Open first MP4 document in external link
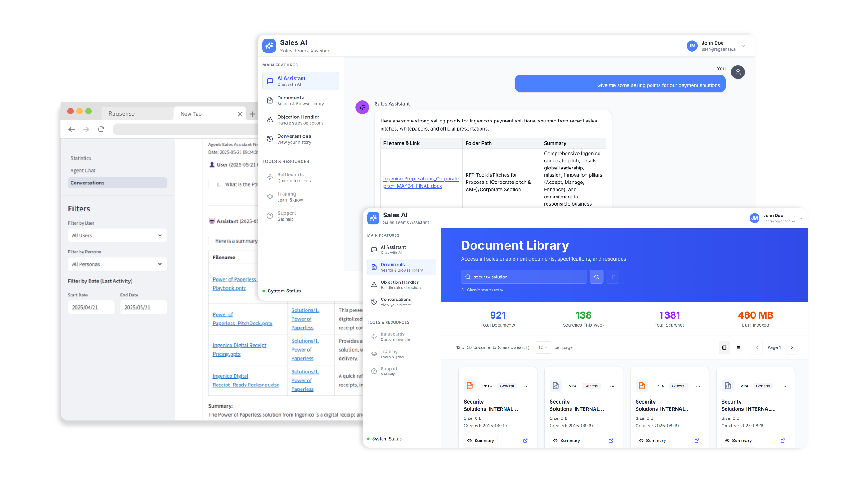The image size is (868, 488). [611, 441]
